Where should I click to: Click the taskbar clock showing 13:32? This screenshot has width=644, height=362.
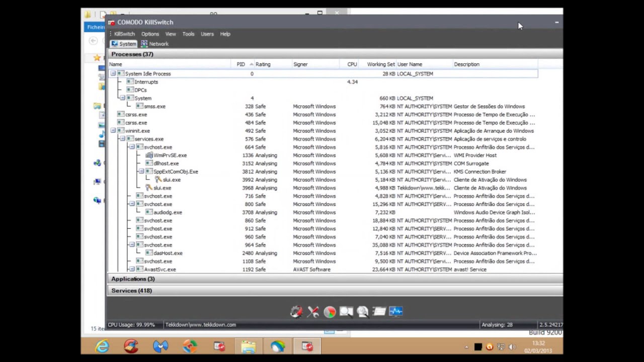click(538, 347)
